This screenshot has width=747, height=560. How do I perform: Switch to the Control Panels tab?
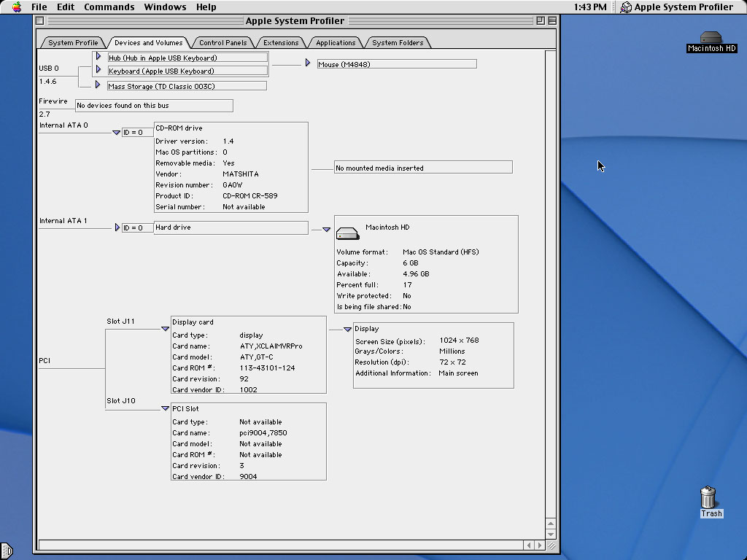[223, 42]
